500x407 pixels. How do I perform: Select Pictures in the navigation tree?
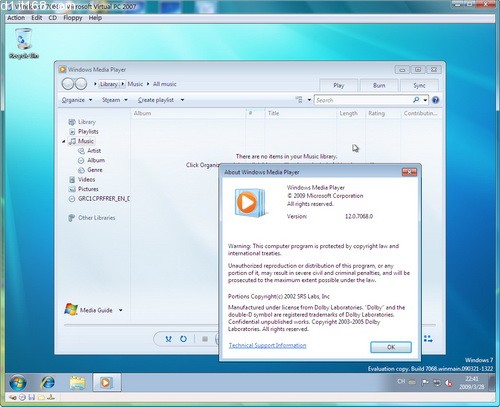(88, 189)
